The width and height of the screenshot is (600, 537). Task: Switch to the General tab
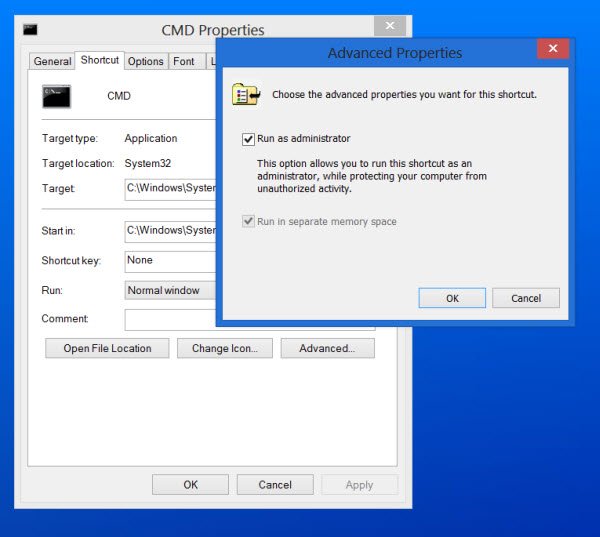[52, 61]
